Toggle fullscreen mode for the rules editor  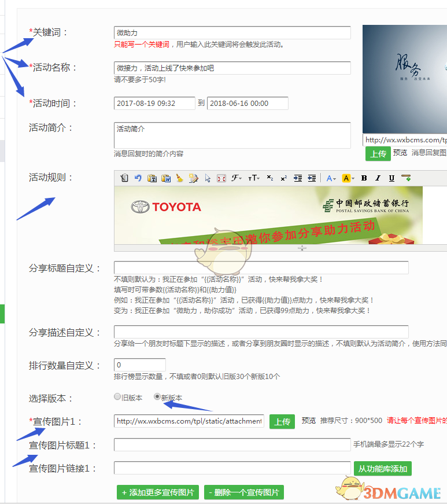[221, 178]
